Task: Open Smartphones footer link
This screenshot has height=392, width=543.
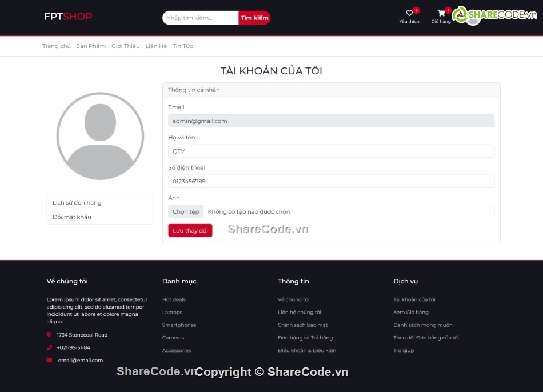Action: tap(179, 325)
